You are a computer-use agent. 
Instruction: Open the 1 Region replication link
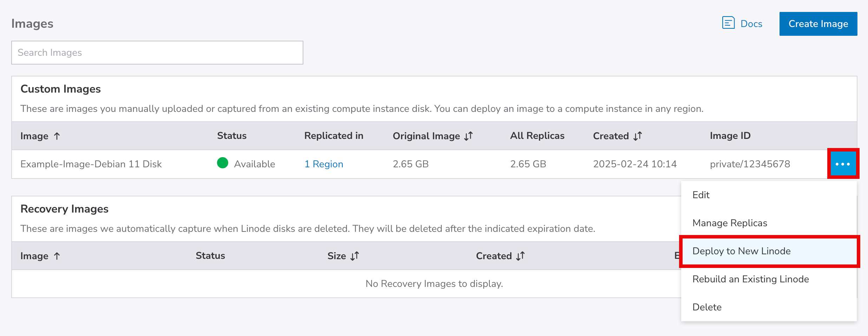(323, 164)
